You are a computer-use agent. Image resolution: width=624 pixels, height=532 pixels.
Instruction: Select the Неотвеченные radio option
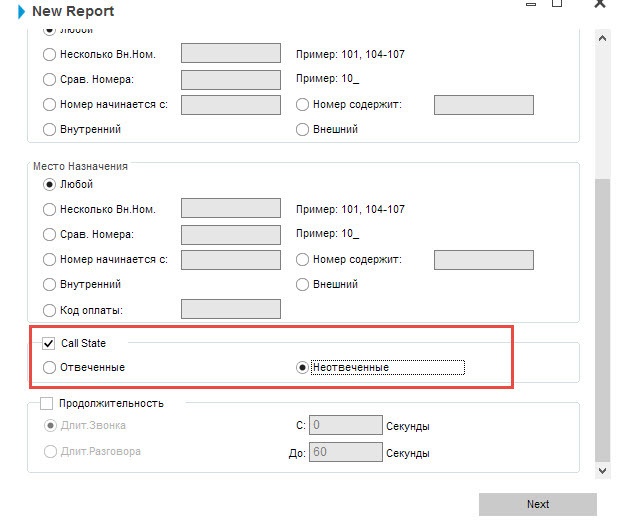click(x=303, y=367)
